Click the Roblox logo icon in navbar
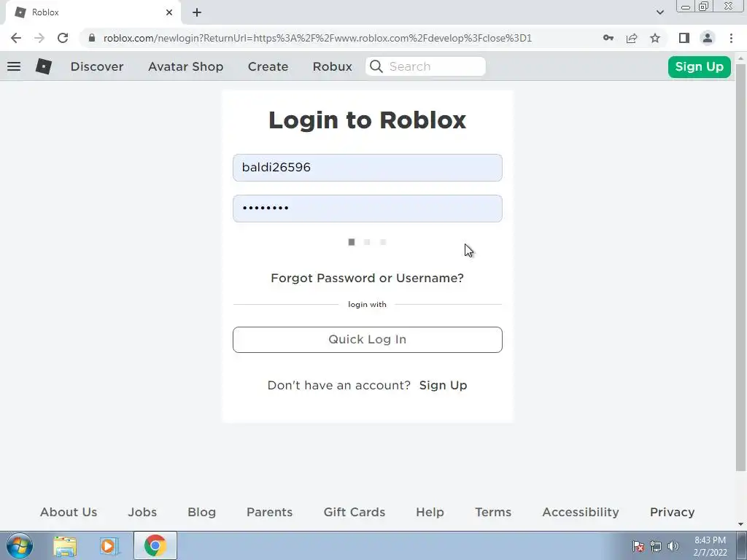This screenshot has width=747, height=560. click(x=43, y=66)
